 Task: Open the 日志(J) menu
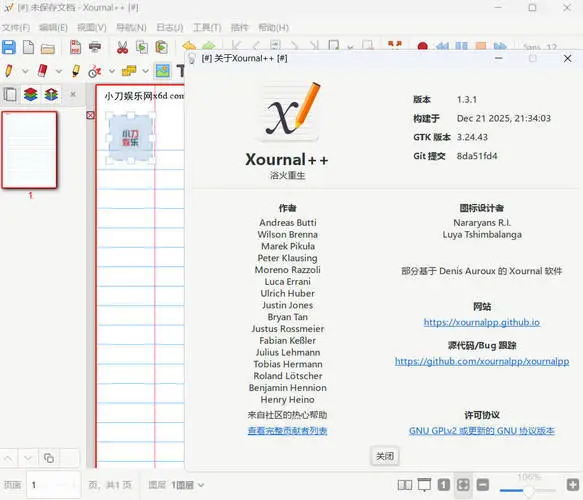[170, 28]
